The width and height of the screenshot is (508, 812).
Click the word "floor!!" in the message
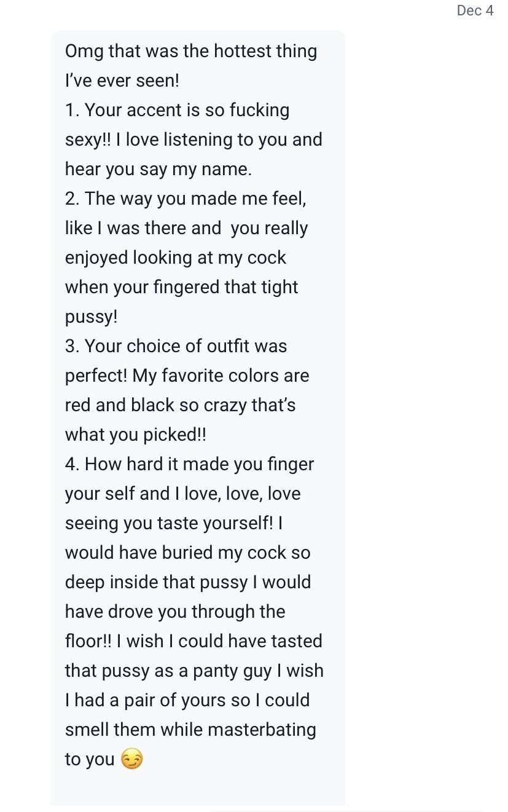point(93,641)
